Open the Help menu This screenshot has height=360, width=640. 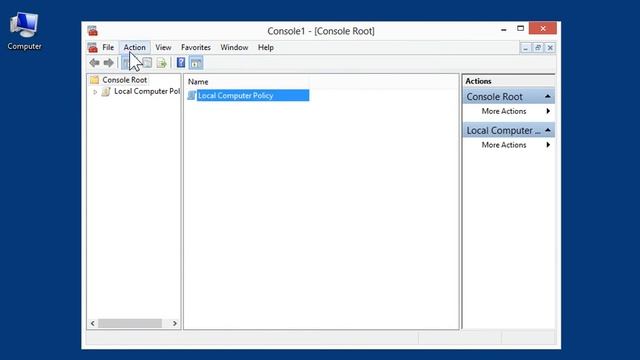(x=266, y=47)
